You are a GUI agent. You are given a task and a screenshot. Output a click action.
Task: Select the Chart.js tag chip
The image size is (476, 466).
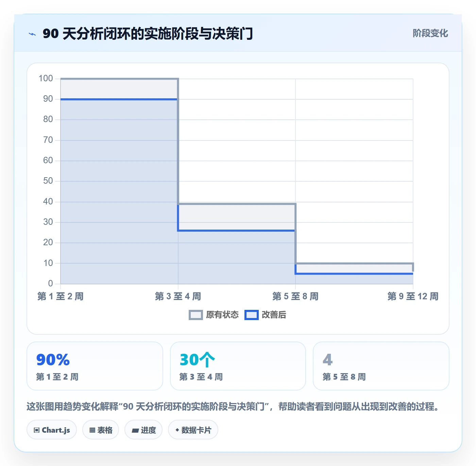tap(52, 430)
